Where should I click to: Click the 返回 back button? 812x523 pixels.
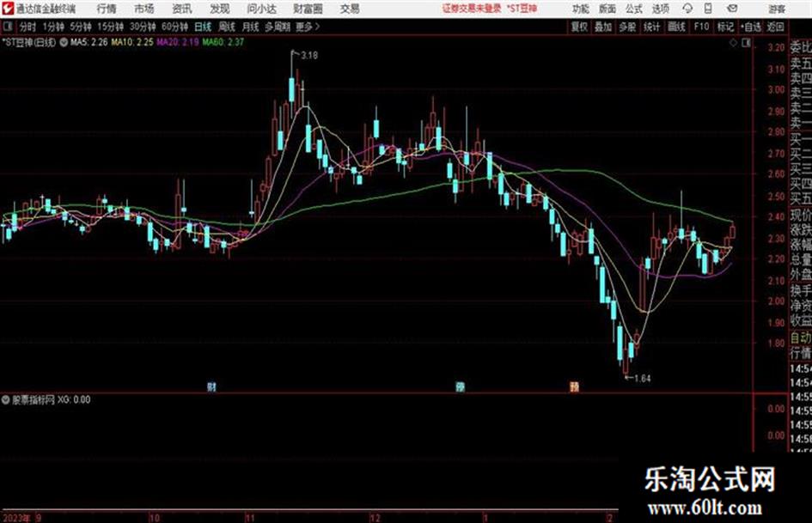point(775,27)
